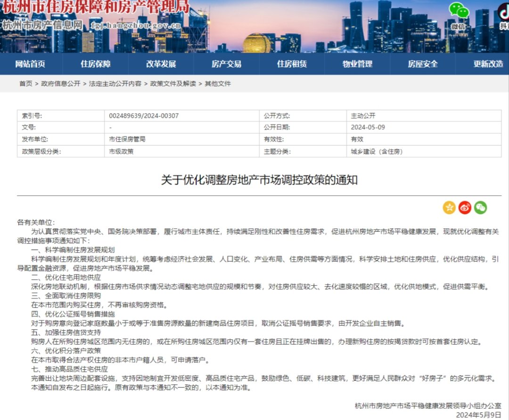Click the 公开日期 label
The height and width of the screenshot is (420, 509).
pyautogui.click(x=277, y=128)
